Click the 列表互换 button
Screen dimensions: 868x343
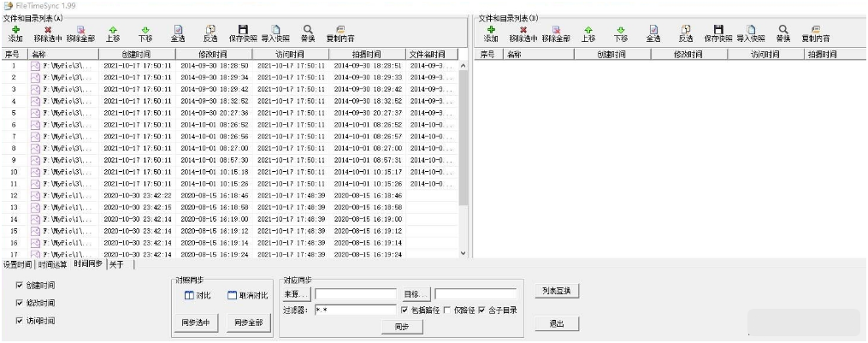coord(557,291)
